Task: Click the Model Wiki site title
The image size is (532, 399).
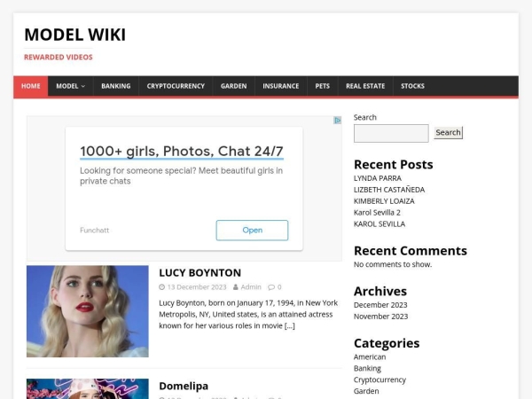Action: [x=74, y=35]
